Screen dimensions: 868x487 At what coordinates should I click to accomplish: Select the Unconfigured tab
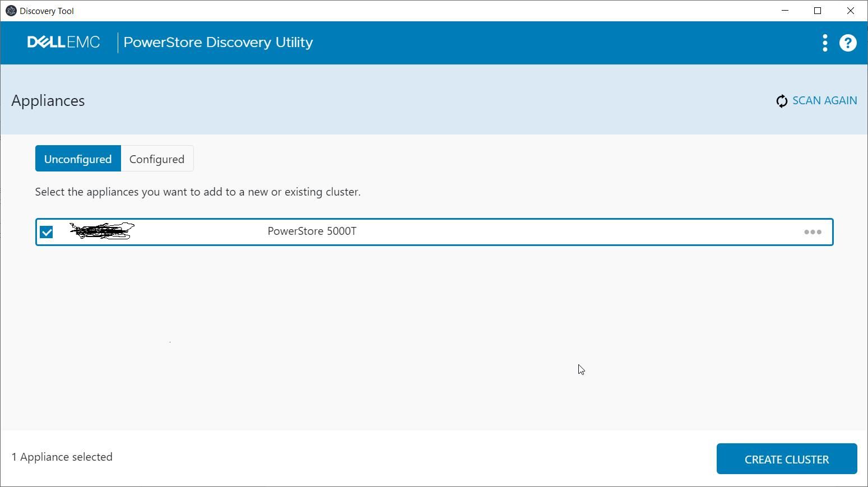click(78, 159)
